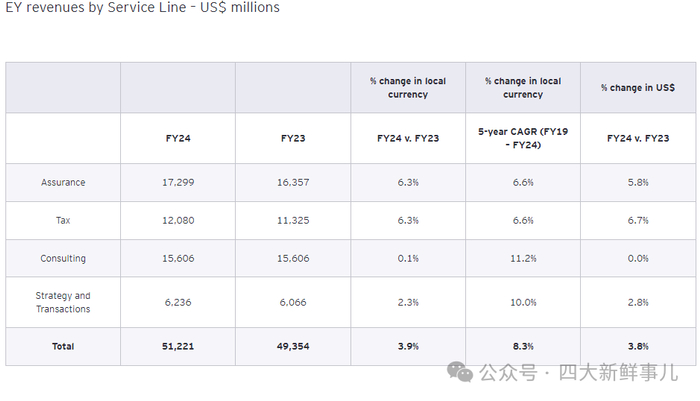Select the Assurance row label

click(63, 183)
